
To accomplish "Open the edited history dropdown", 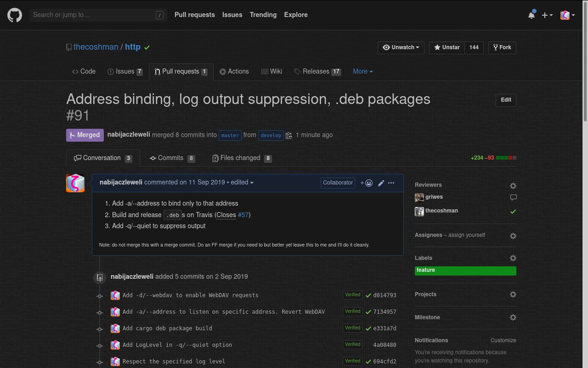I will click(x=242, y=183).
